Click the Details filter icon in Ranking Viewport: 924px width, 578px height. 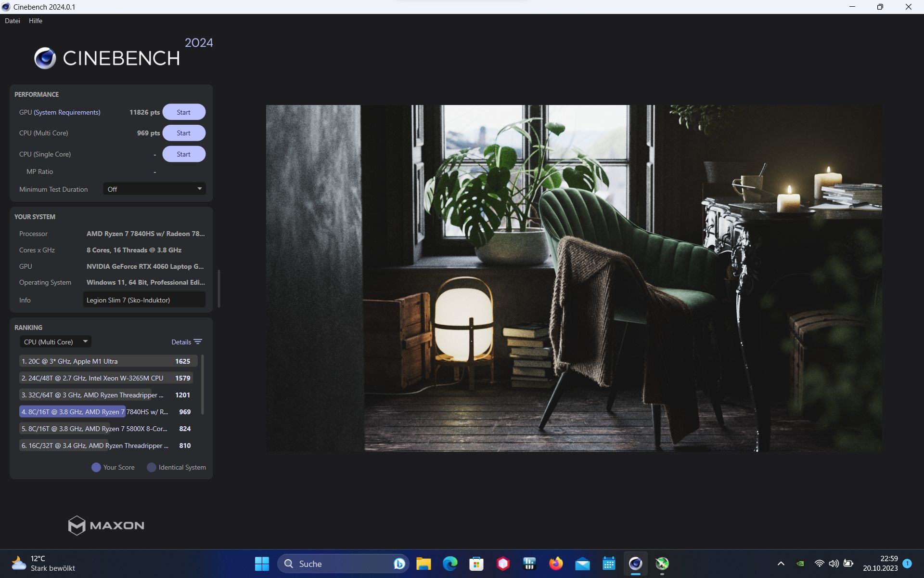198,342
